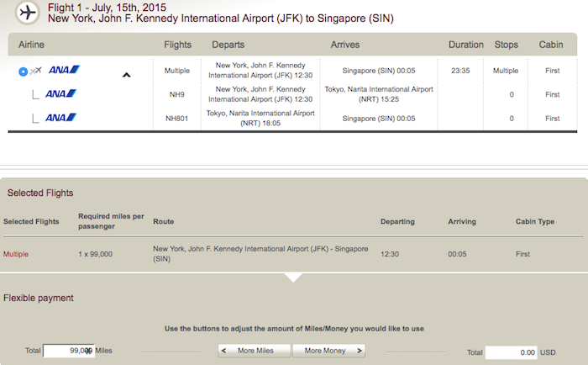Click the 12:30 departing time in Selected Flights
The height and width of the screenshot is (365, 588).
pyautogui.click(x=390, y=254)
